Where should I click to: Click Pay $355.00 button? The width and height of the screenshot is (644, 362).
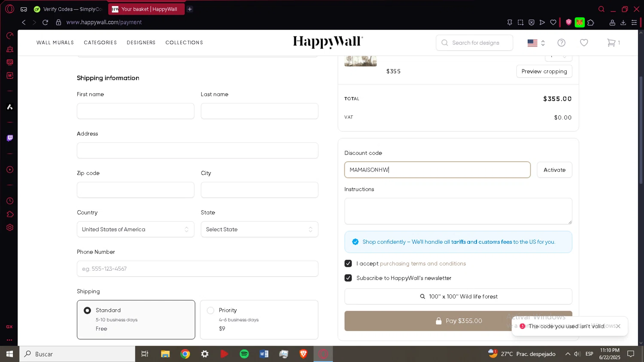coord(458,321)
